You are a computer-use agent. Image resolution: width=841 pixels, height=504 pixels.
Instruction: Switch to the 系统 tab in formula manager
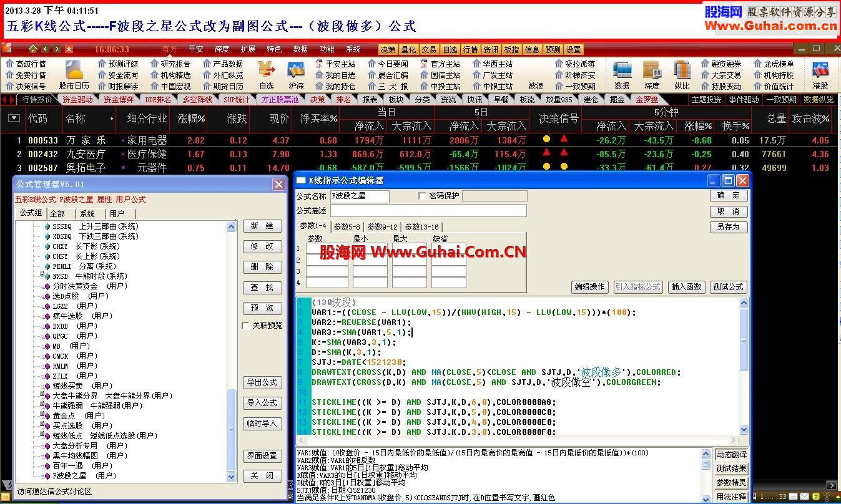tap(87, 213)
